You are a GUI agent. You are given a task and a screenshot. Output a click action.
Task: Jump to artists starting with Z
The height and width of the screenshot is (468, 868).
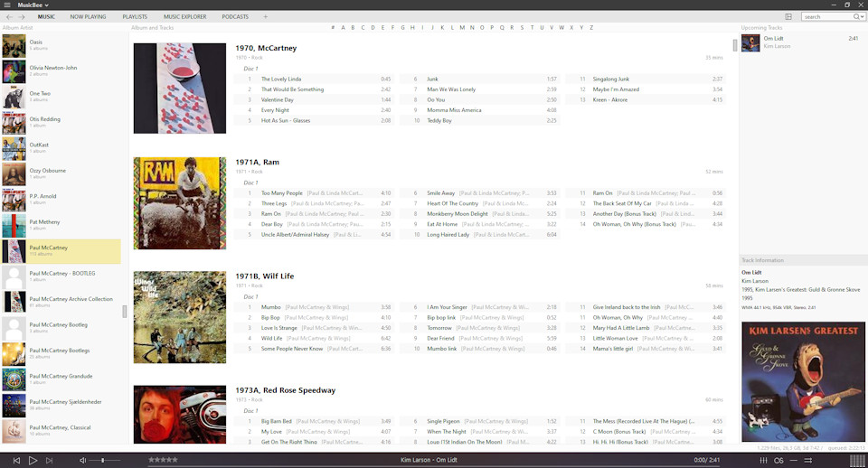pos(591,28)
